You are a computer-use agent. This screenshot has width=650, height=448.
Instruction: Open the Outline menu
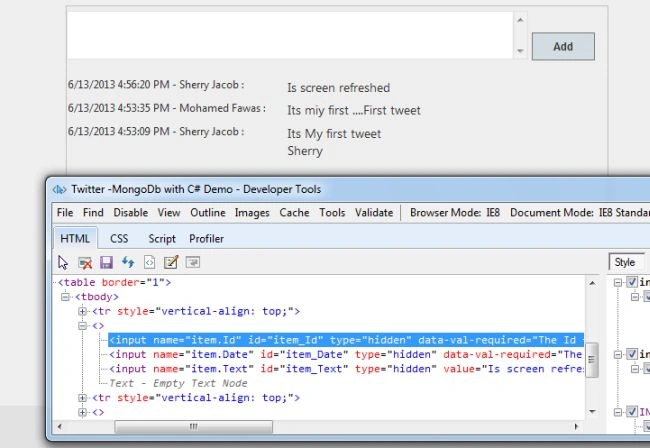click(208, 213)
